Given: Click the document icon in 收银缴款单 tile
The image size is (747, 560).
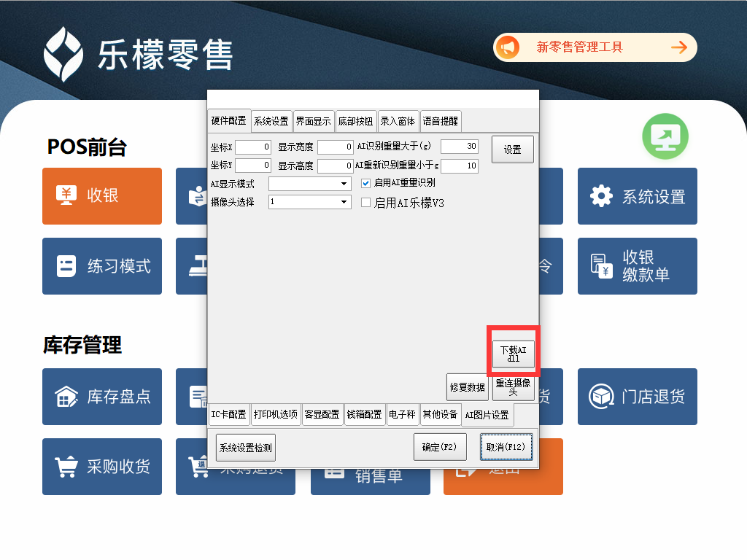Looking at the screenshot, I should pos(601,266).
